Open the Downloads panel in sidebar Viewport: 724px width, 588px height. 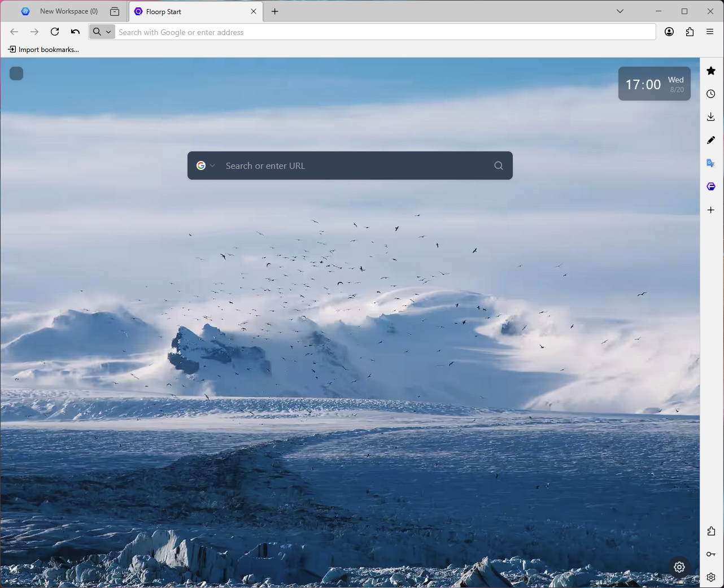pos(711,117)
